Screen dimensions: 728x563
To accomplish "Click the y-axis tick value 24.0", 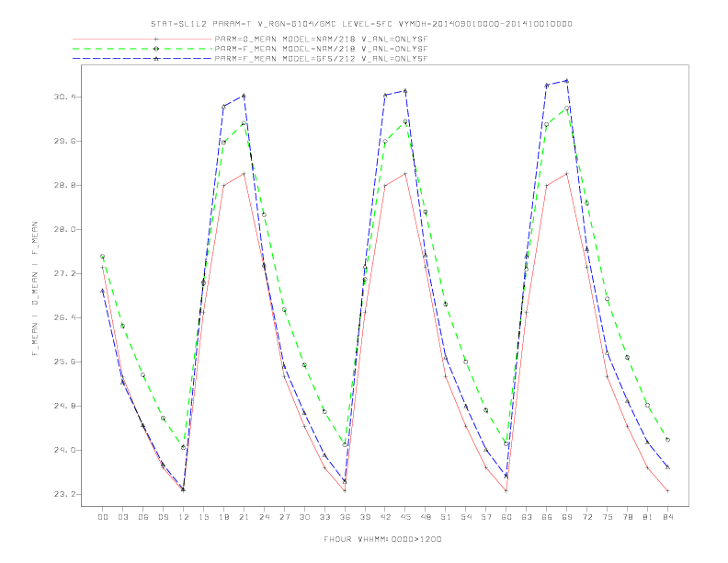I will click(63, 450).
